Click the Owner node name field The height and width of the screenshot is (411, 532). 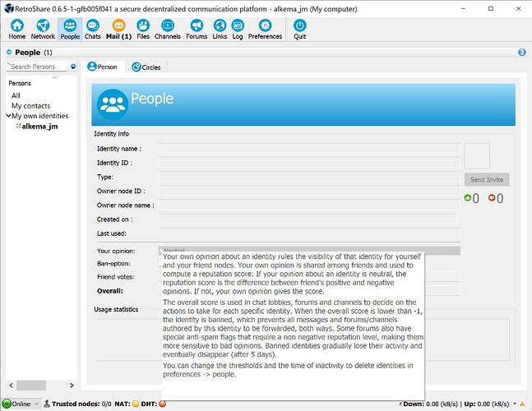[308, 205]
